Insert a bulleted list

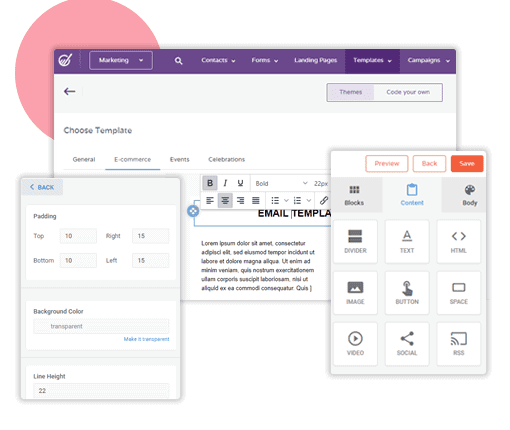tap(275, 200)
